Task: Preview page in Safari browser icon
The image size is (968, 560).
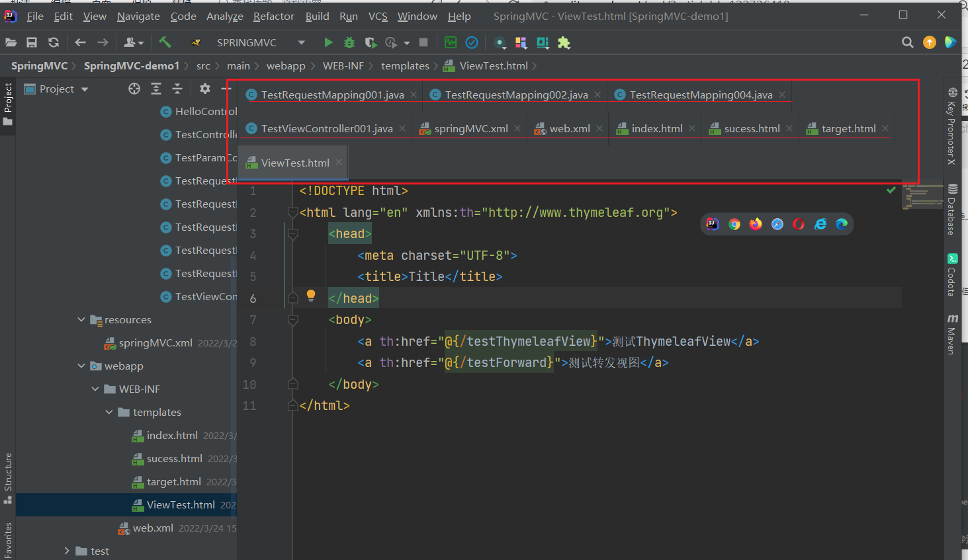Action: point(777,224)
